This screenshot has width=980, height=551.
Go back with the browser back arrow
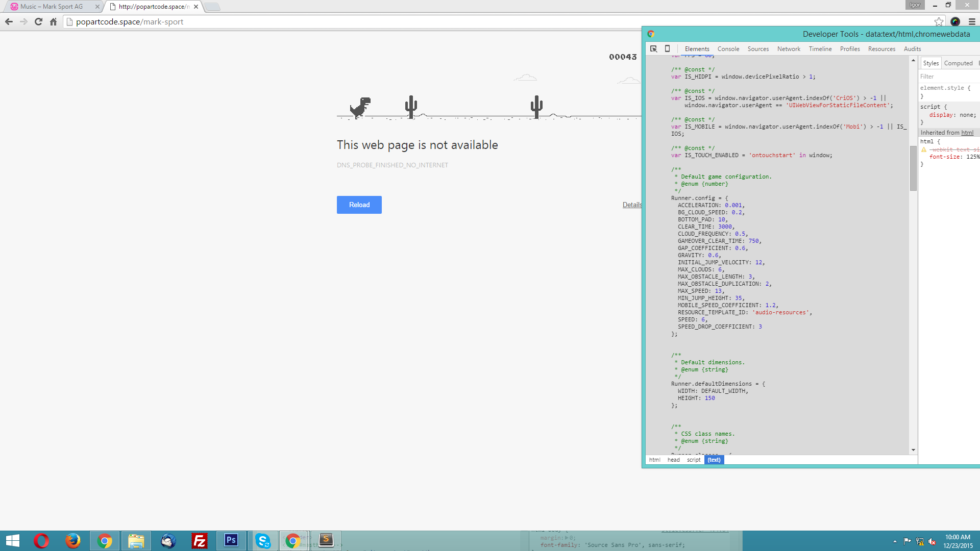click(x=9, y=21)
